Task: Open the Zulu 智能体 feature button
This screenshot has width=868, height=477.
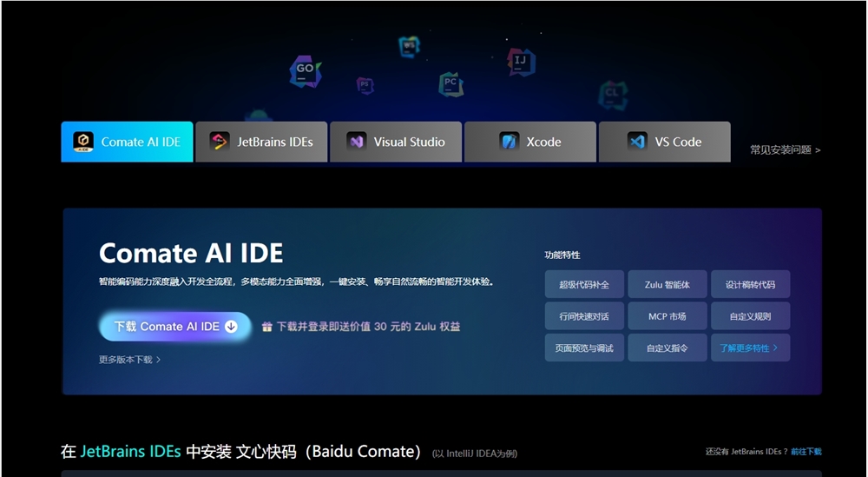Action: click(x=667, y=285)
